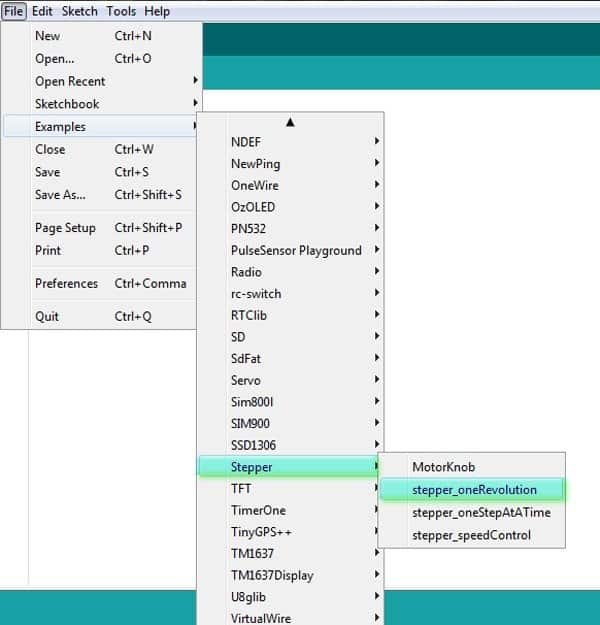Select the RTClib examples entry
This screenshot has width=600, height=625.
tap(291, 315)
